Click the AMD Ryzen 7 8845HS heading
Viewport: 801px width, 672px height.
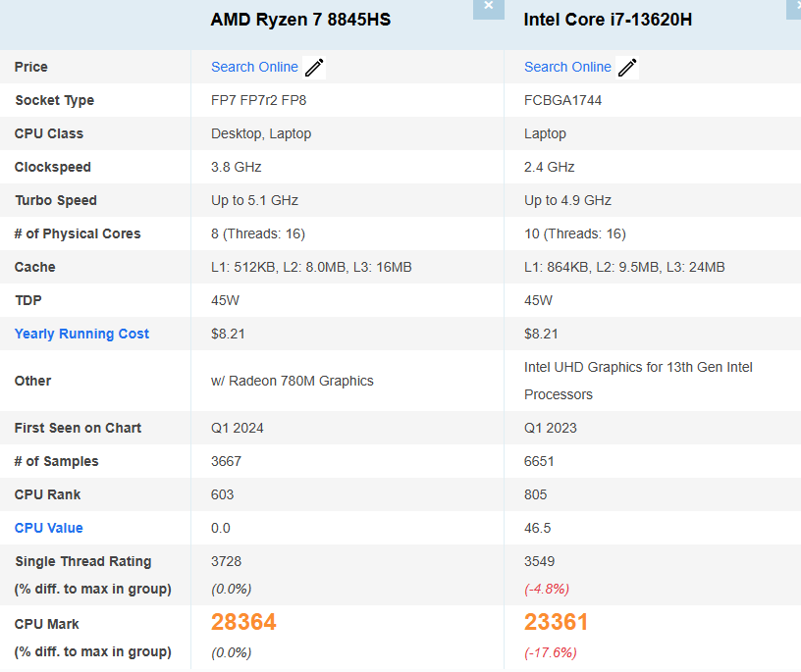click(300, 20)
